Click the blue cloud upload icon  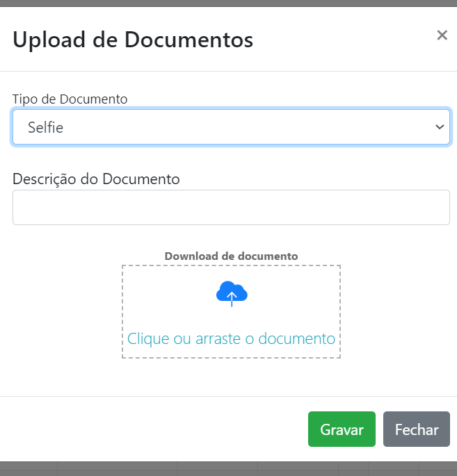point(232,293)
